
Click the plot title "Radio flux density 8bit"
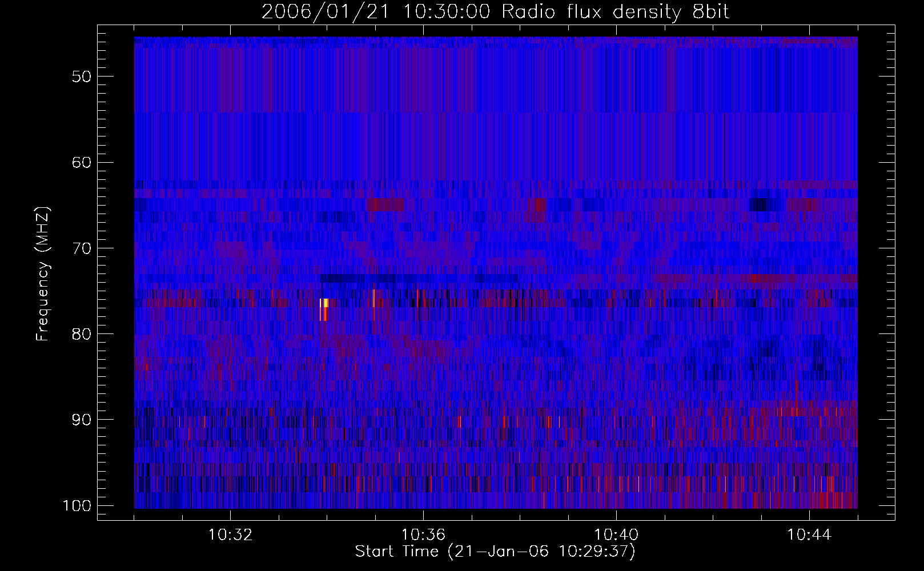[x=615, y=12]
